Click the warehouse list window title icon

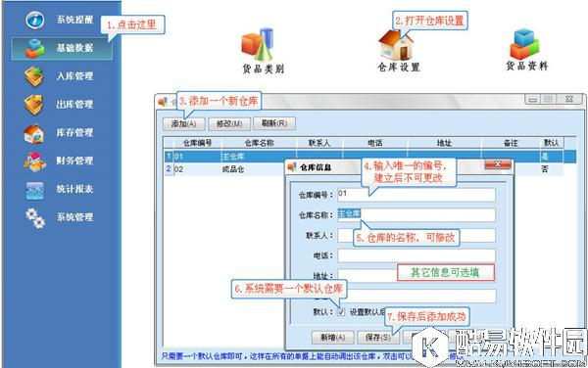click(163, 102)
